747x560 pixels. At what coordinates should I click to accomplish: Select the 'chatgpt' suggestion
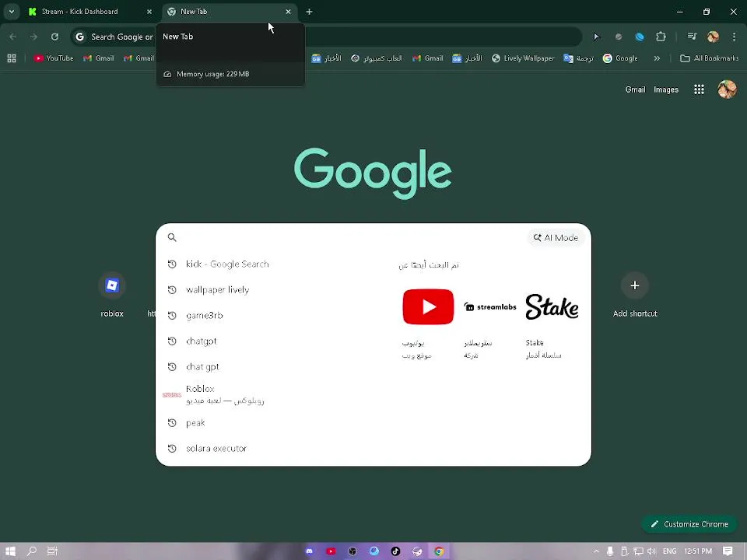(x=201, y=341)
